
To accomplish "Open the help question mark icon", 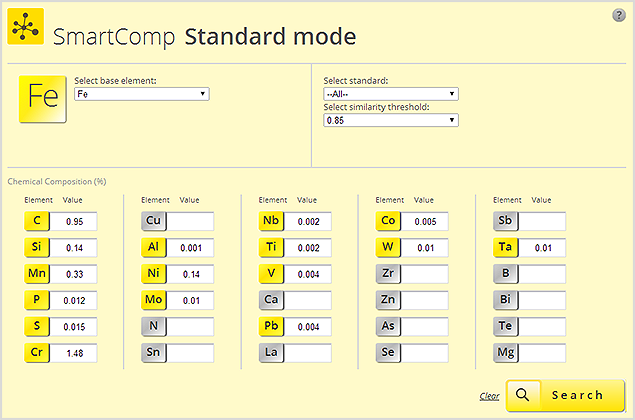I will tap(618, 15).
